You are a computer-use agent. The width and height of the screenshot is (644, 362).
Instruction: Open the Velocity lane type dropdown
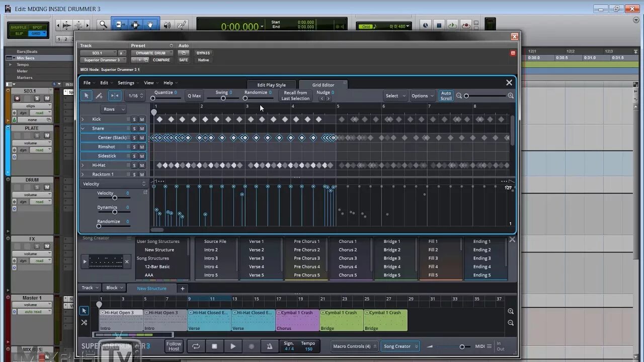[x=114, y=184]
